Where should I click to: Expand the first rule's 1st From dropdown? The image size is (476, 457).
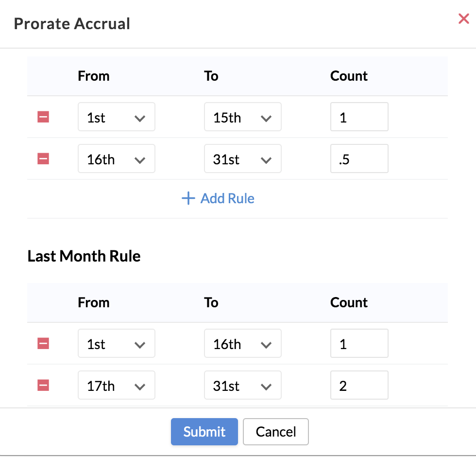click(x=116, y=117)
